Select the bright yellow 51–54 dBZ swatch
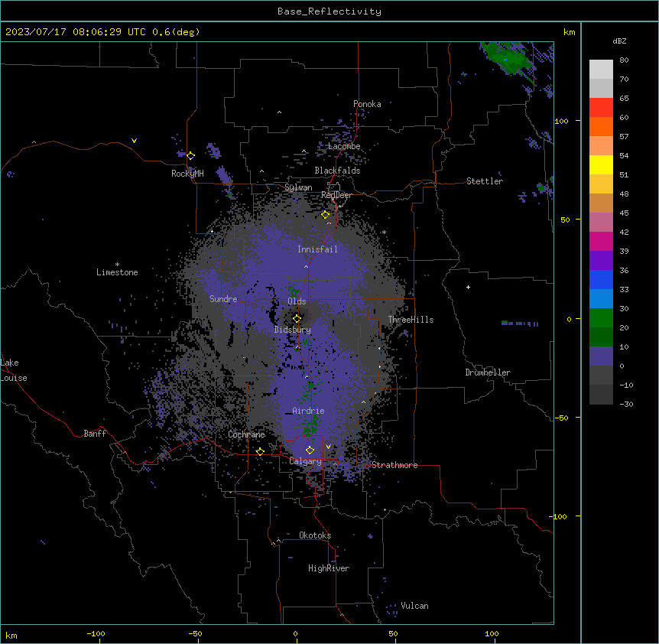 601,164
